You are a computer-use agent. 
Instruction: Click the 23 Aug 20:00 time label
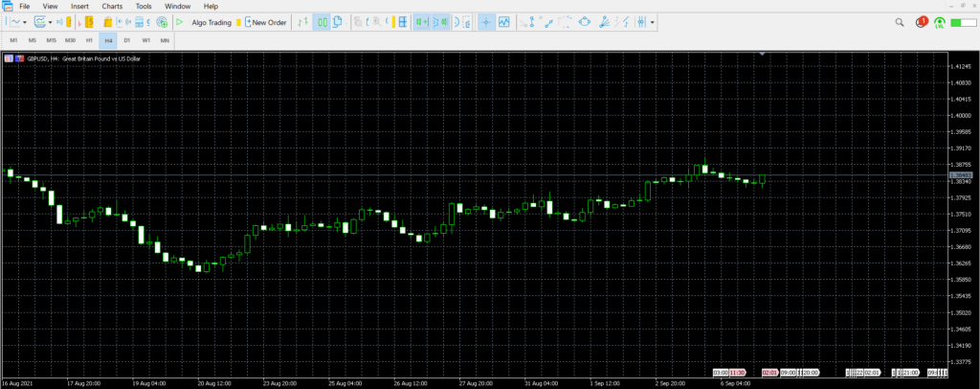279,382
